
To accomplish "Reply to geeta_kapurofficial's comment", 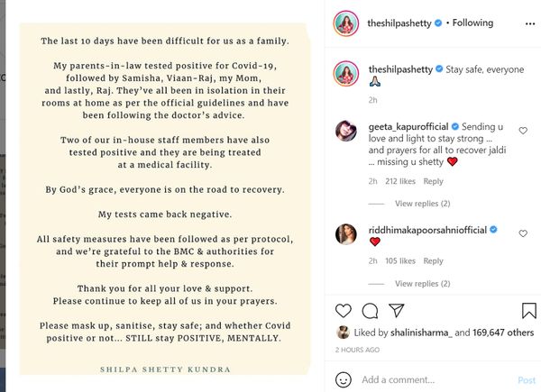I will point(433,181).
